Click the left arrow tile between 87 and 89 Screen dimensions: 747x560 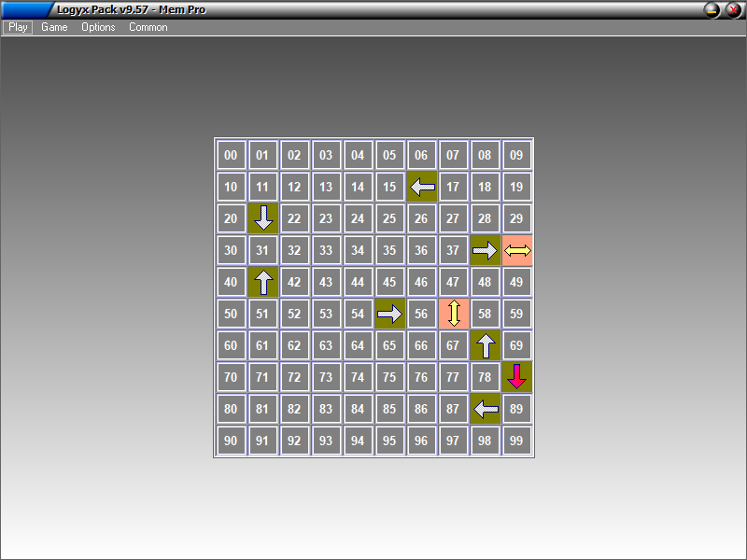(485, 409)
